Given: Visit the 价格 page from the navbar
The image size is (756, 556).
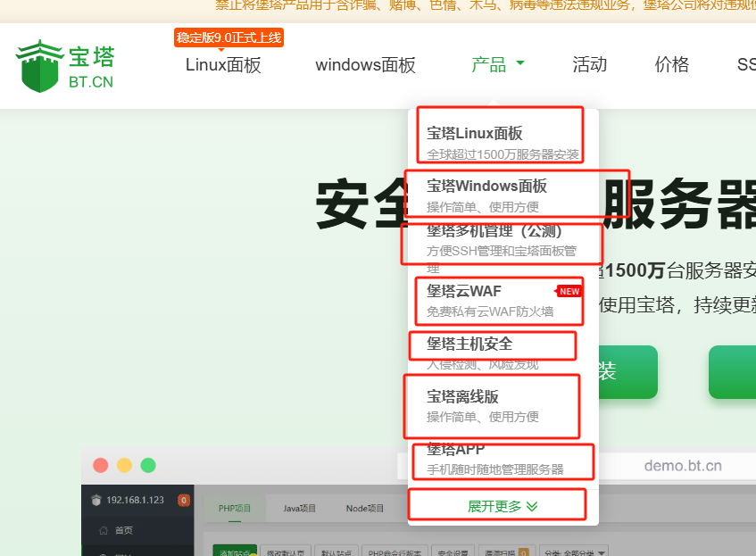Looking at the screenshot, I should click(671, 64).
